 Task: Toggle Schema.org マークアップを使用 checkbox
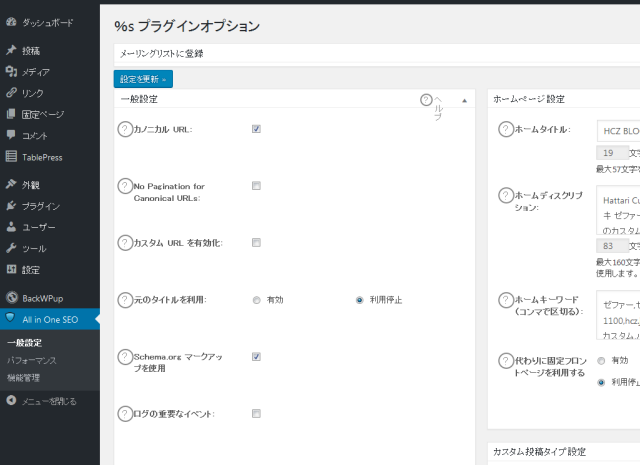click(256, 356)
